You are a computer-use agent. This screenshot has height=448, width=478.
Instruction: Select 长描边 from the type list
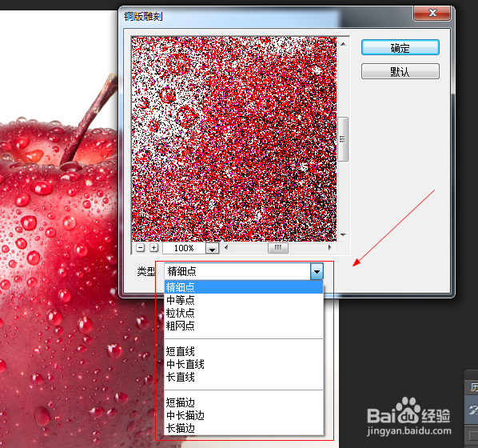[x=244, y=428]
